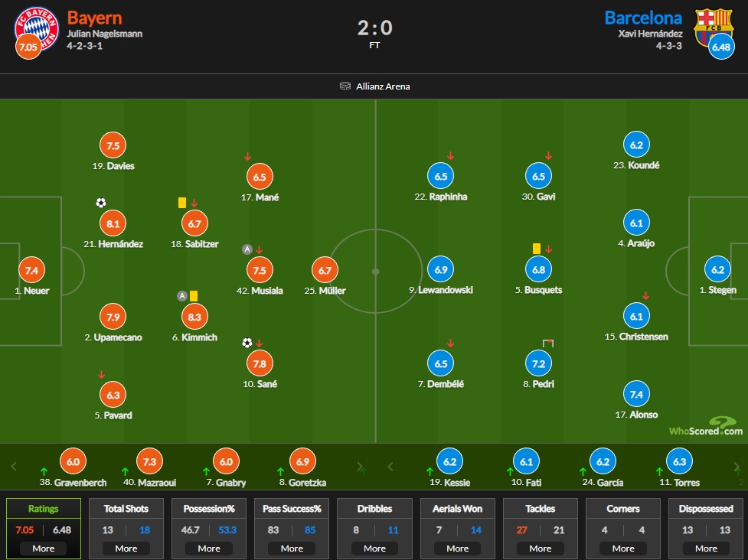Image resolution: width=748 pixels, height=560 pixels.
Task: Click Lewandowski's 6.9 rating circle
Action: [x=441, y=270]
